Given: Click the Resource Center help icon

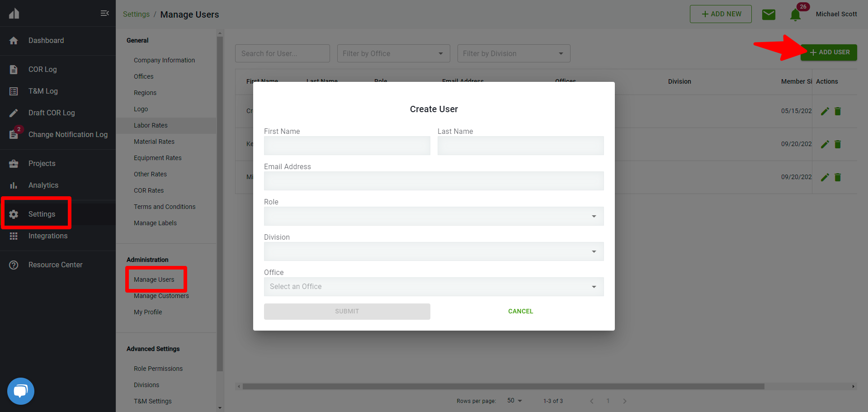Looking at the screenshot, I should (x=14, y=265).
